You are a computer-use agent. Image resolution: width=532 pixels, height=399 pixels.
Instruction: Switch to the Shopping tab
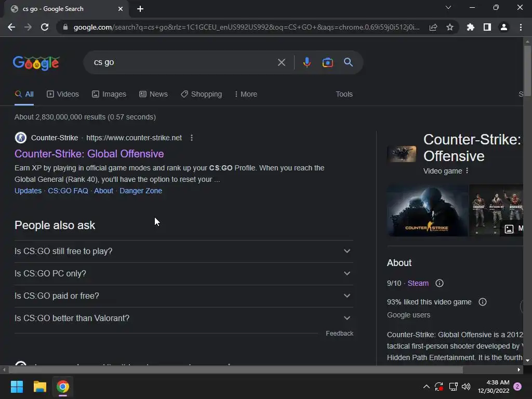201,95
